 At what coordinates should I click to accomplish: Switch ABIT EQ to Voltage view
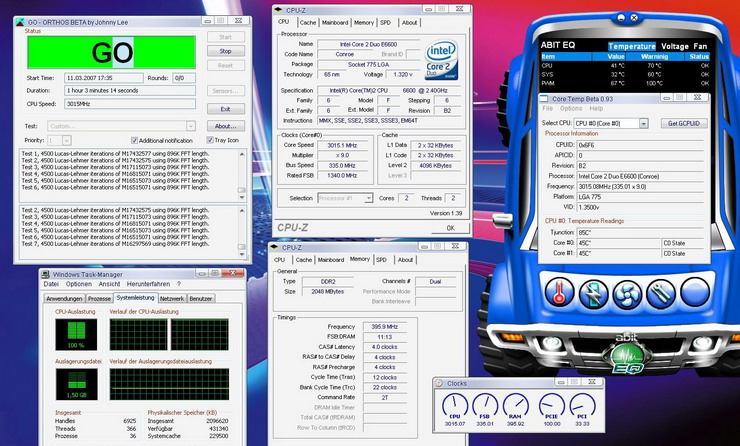click(674, 46)
